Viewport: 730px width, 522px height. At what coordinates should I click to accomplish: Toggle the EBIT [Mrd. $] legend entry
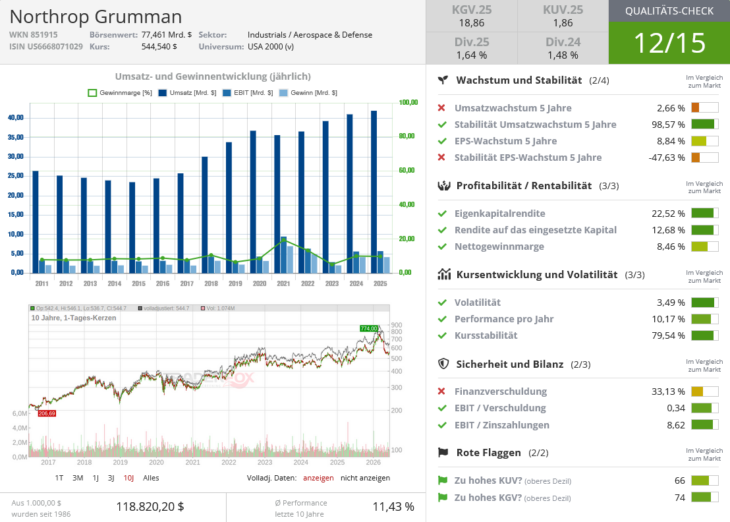click(248, 93)
